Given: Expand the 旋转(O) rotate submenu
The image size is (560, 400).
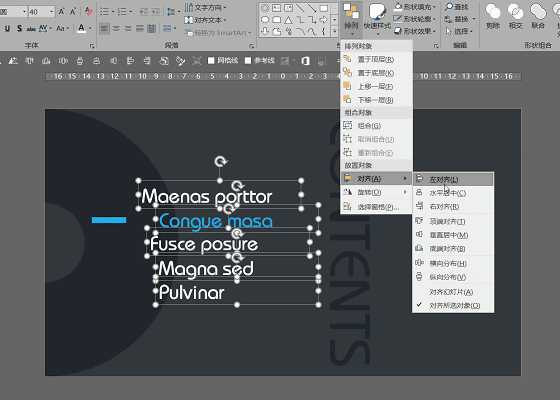Looking at the screenshot, I should [x=376, y=192].
